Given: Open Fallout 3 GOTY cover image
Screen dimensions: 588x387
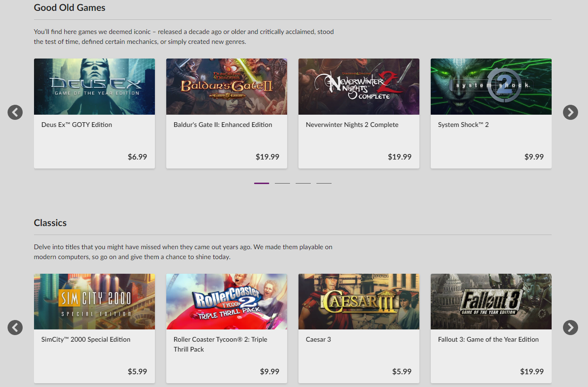Looking at the screenshot, I should 491,302.
